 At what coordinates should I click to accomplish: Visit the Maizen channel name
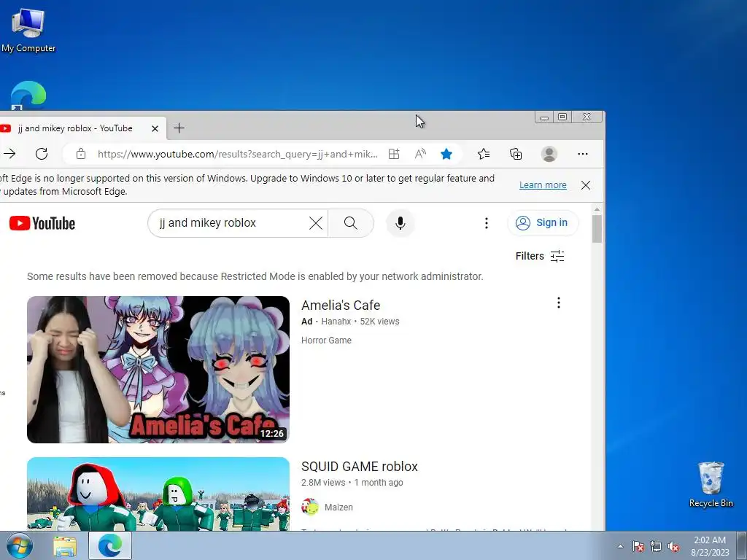pos(338,507)
